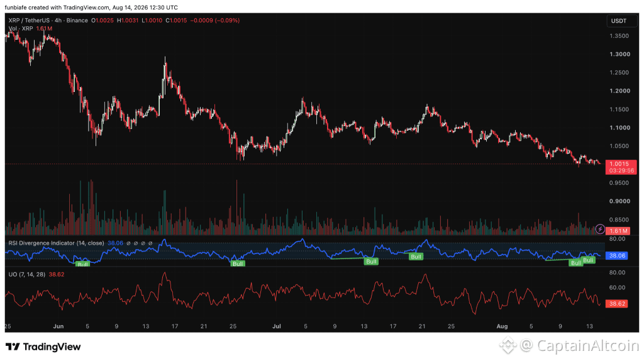Click the 1.3500 price axis label
The height and width of the screenshot is (361, 644).
pos(619,36)
